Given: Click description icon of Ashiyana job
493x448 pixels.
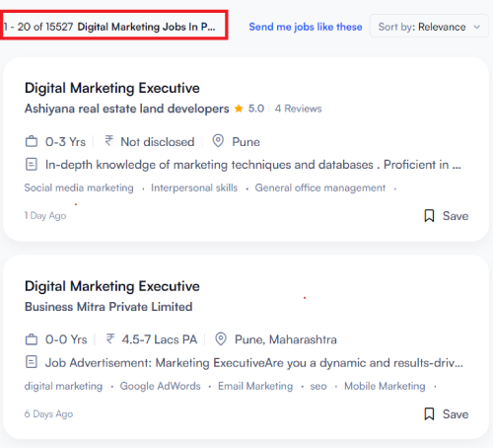Looking at the screenshot, I should coord(32,164).
